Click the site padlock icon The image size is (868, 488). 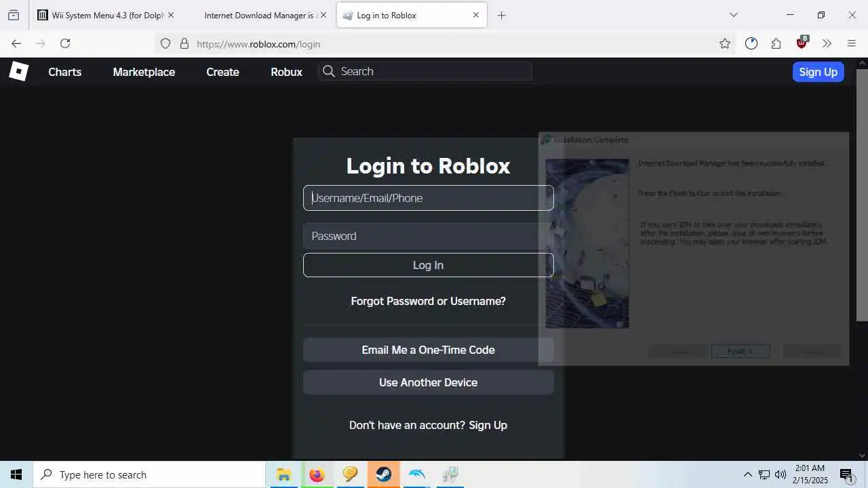(x=184, y=43)
